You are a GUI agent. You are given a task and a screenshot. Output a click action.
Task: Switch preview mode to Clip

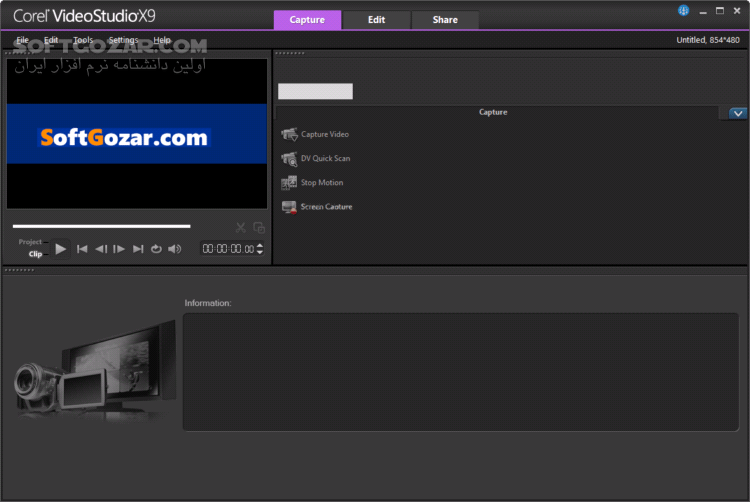tap(35, 254)
